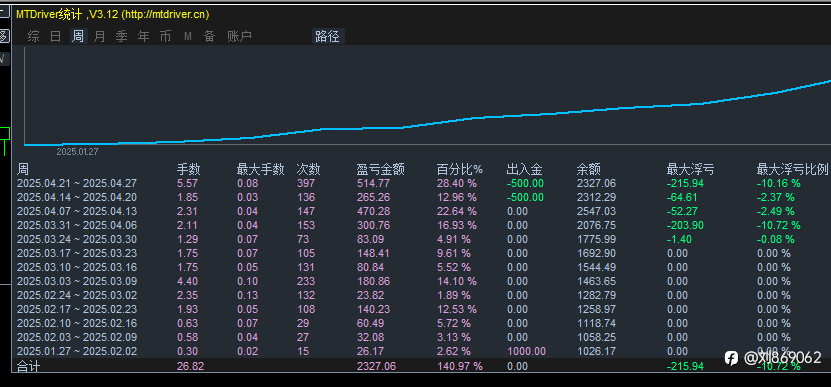
Task: Click the 盈亏金额 column header
Action: 381,170
